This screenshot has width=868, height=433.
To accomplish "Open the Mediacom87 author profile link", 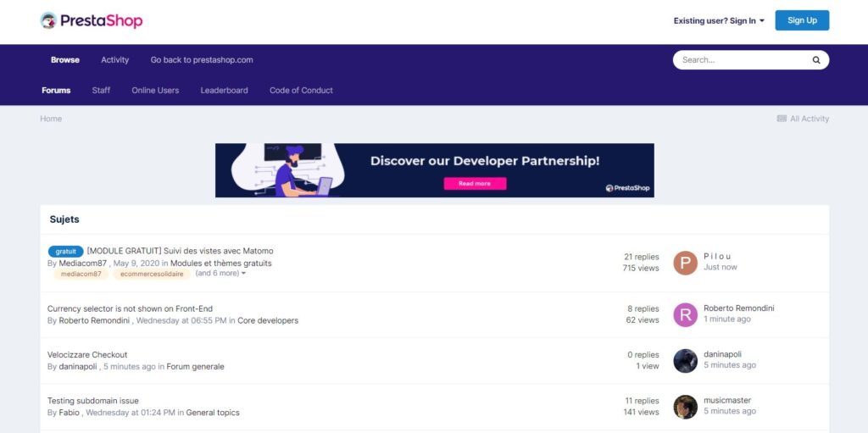I will pos(82,263).
